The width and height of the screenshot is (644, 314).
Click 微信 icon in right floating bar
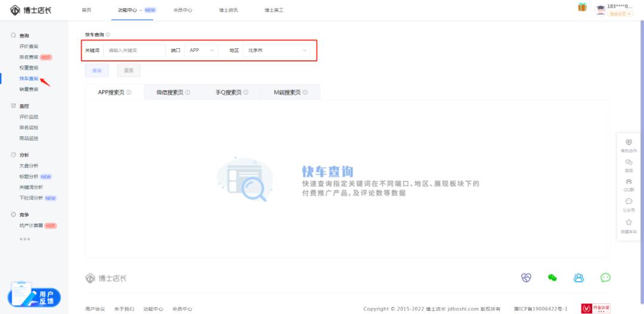628,162
